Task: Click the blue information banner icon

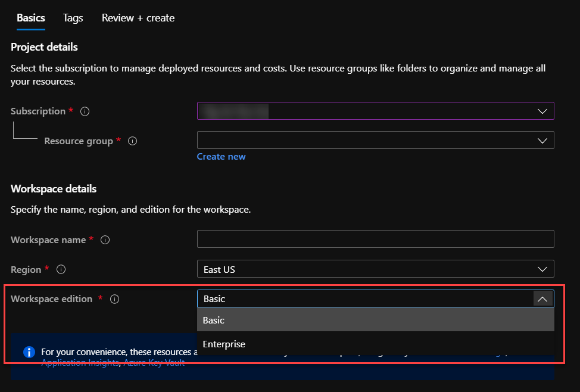Action: tap(29, 352)
